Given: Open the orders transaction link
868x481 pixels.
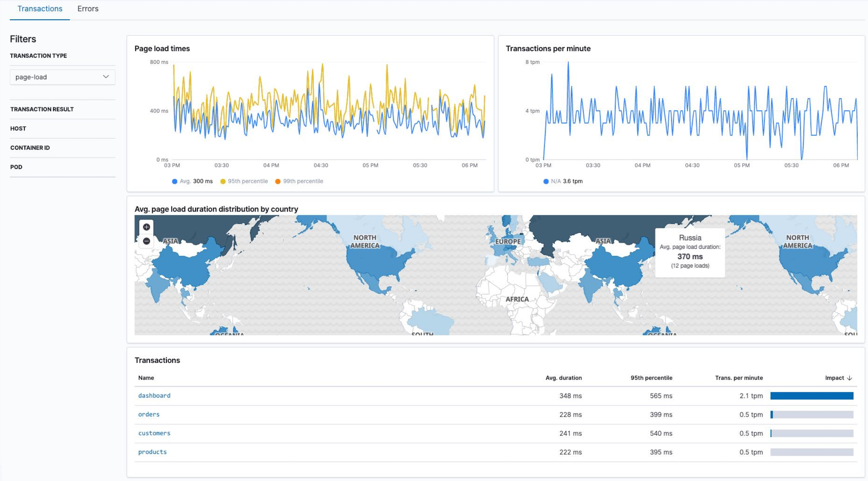Looking at the screenshot, I should (x=148, y=414).
